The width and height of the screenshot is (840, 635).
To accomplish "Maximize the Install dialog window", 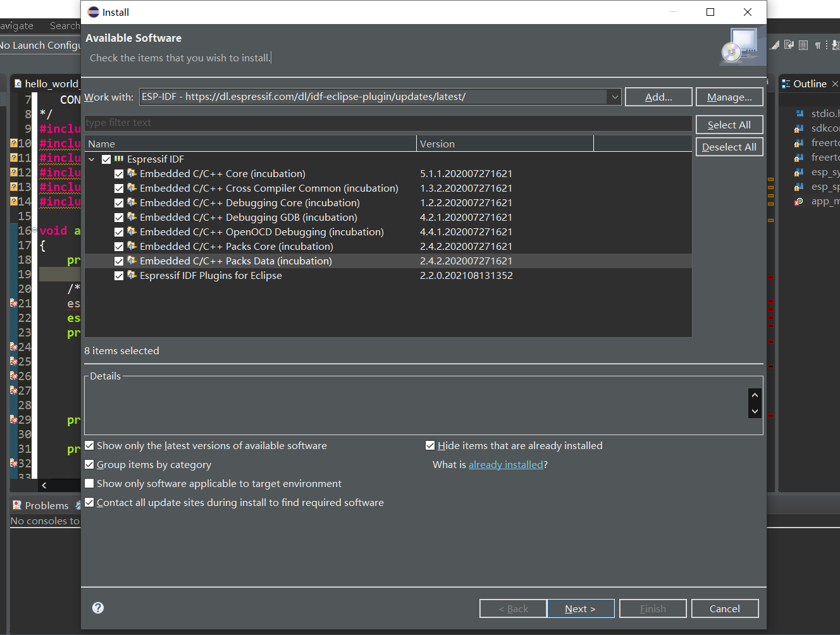I will tap(710, 12).
